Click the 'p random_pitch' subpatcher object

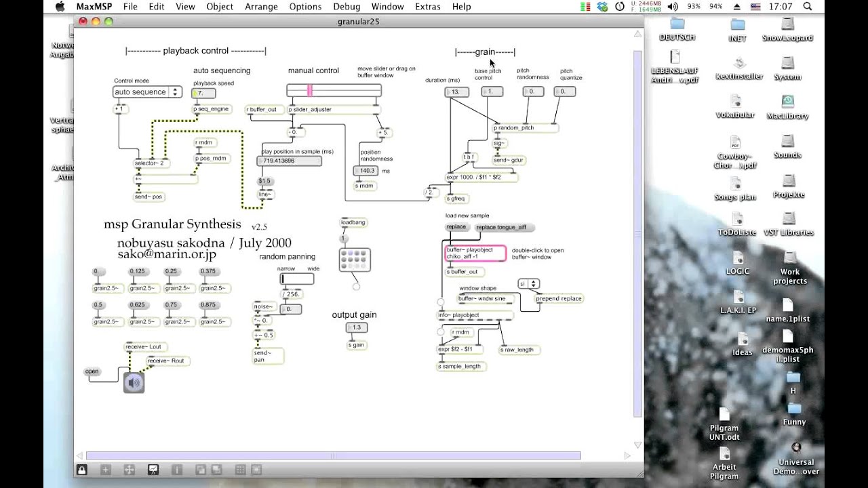(x=525, y=127)
